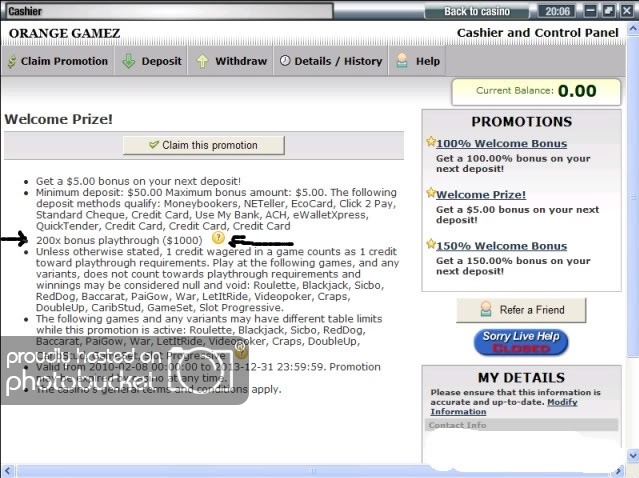The image size is (639, 478).
Task: Close the Cashier window
Action: click(627, 11)
